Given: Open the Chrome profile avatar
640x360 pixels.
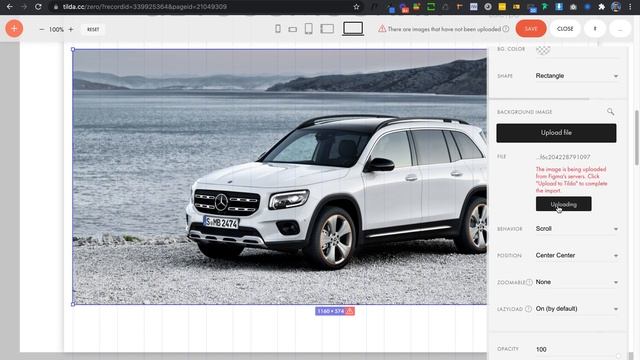Looking at the screenshot, I should point(616,7).
